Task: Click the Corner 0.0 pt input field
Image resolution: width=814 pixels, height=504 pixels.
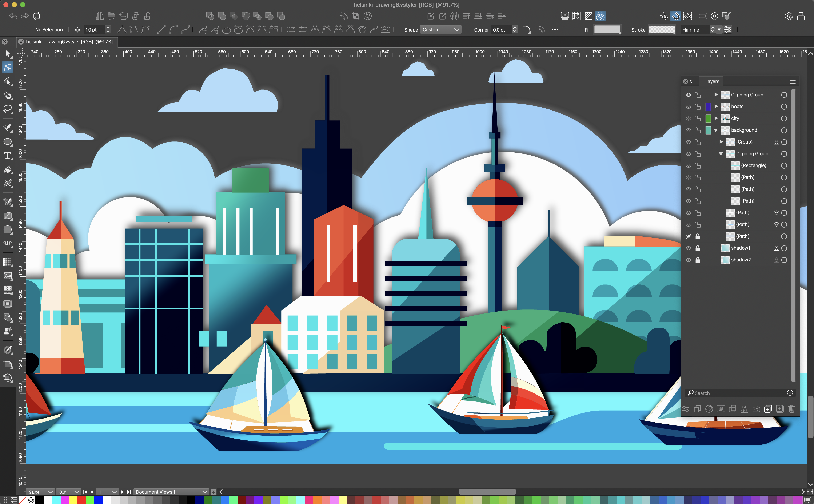Action: (501, 30)
